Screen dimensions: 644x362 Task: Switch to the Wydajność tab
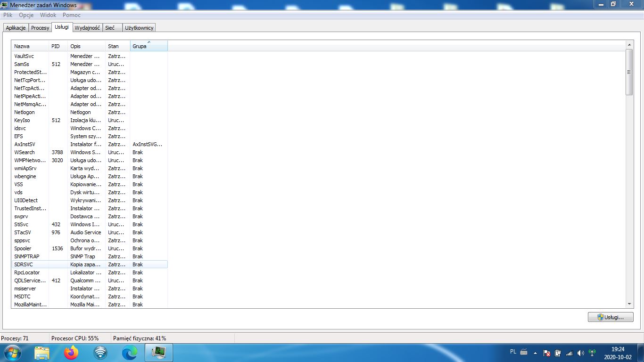(87, 28)
